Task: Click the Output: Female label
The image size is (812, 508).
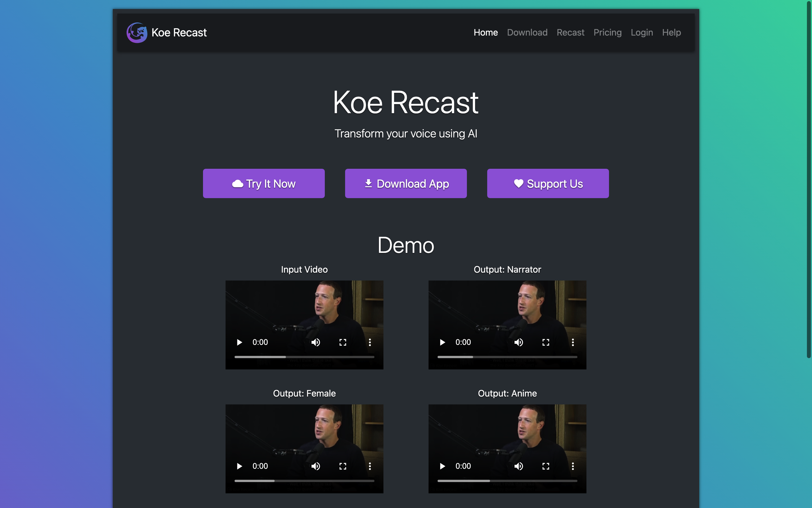Action: 304,393
